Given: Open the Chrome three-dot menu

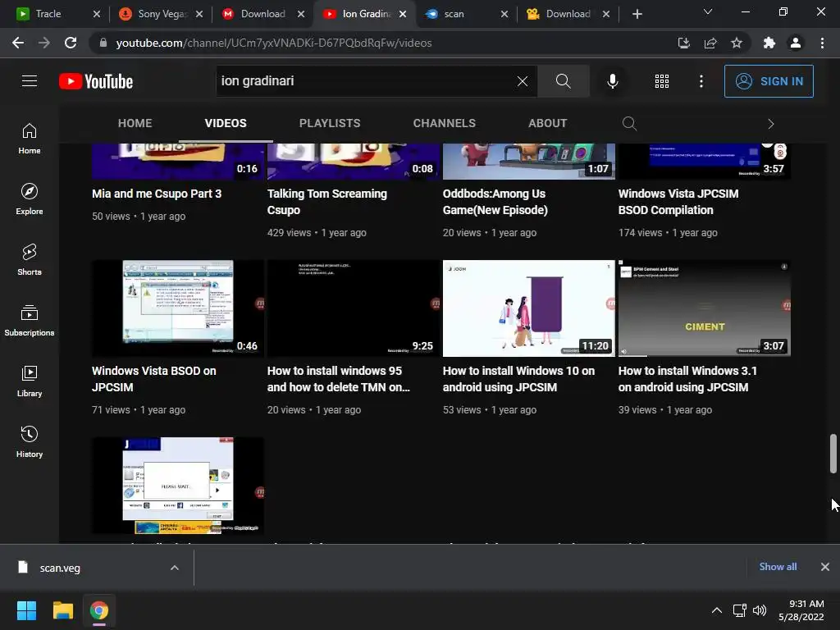Looking at the screenshot, I should [x=822, y=43].
